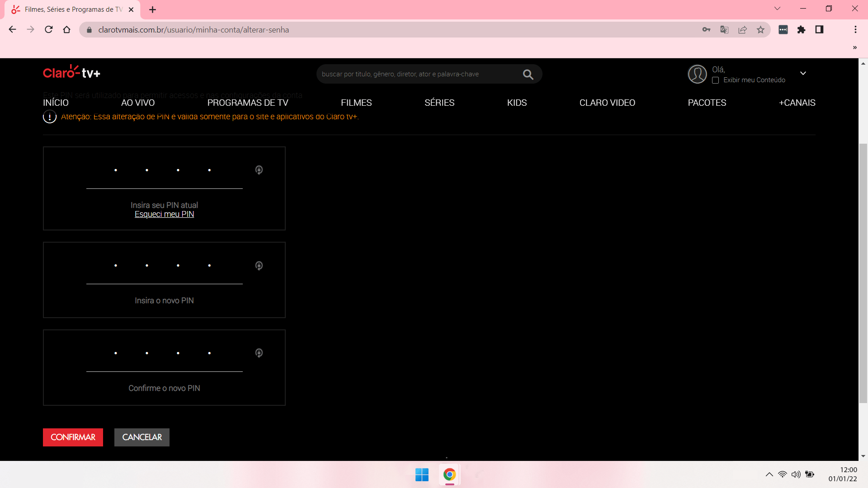868x488 pixels.
Task: Follow the Esqueci meu PIN link
Action: (x=164, y=214)
